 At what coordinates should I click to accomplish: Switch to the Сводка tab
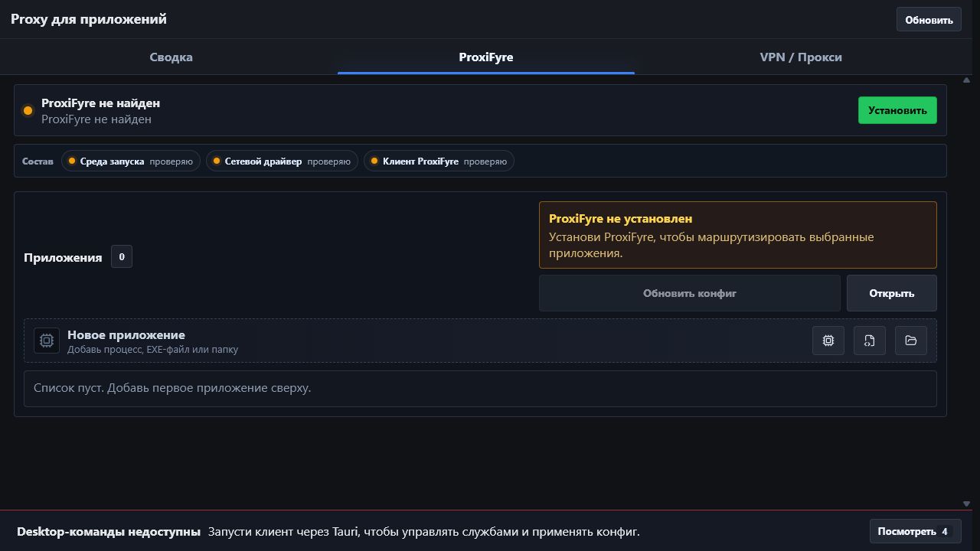pos(171,57)
